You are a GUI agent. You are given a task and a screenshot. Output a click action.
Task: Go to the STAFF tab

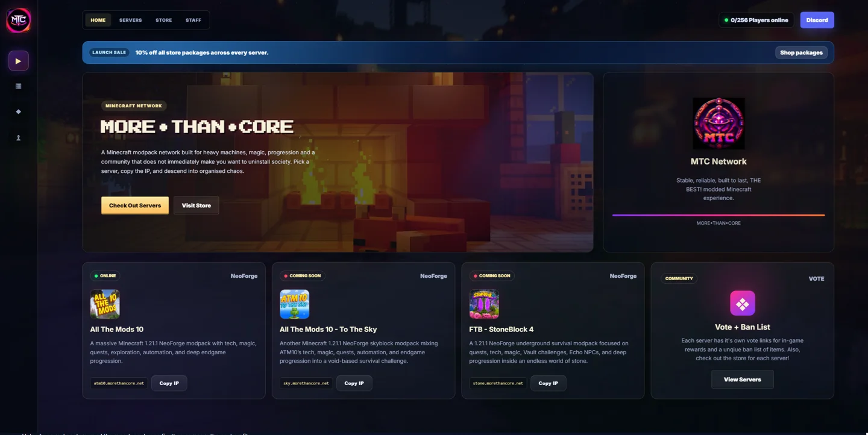[x=193, y=20]
